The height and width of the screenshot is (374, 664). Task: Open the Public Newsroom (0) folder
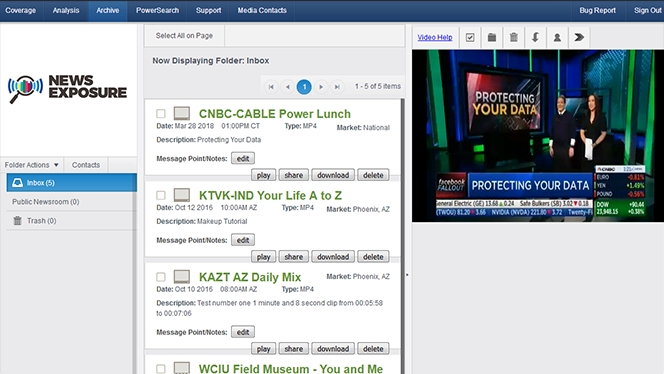point(72,202)
